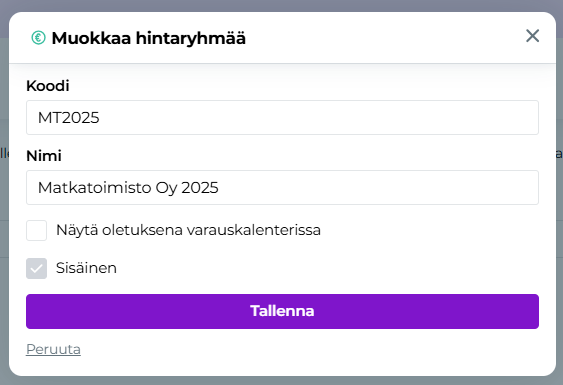Focus the Koodi input field
This screenshot has width=563, height=385.
point(282,117)
